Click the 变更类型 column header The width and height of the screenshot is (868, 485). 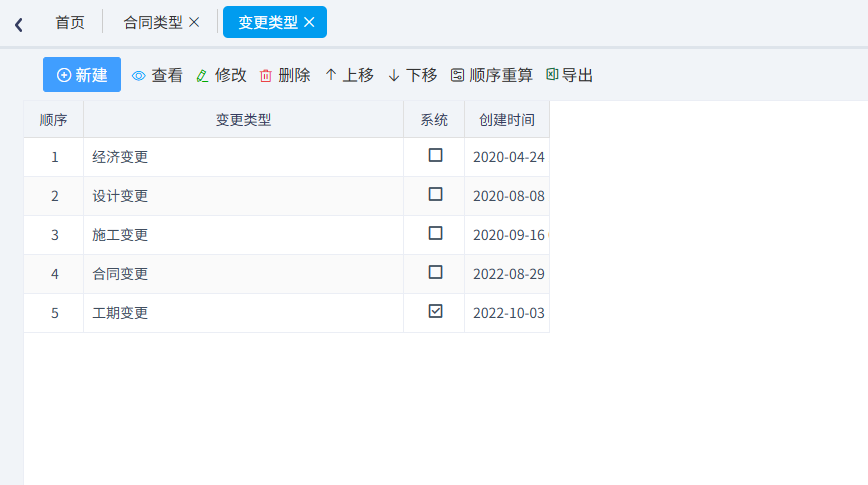[244, 120]
